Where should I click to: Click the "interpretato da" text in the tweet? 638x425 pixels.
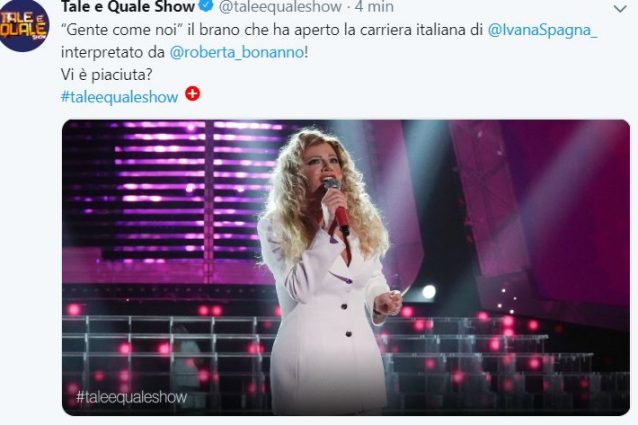pos(113,52)
